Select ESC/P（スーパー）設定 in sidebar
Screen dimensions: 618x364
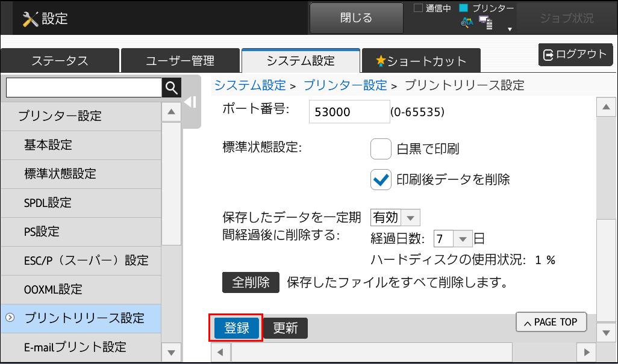pyautogui.click(x=81, y=261)
